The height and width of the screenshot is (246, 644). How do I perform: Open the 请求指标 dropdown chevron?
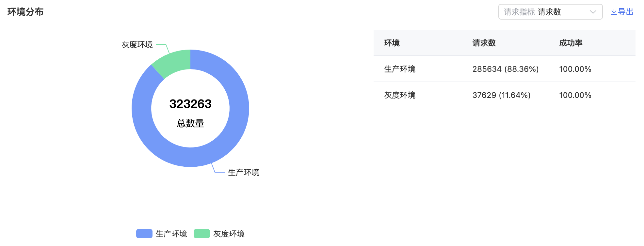593,12
